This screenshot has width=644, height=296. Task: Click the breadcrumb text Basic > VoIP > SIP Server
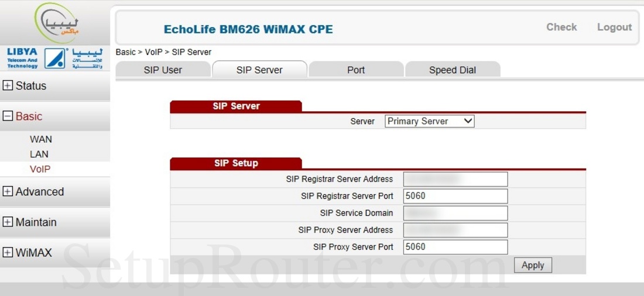coord(163,52)
